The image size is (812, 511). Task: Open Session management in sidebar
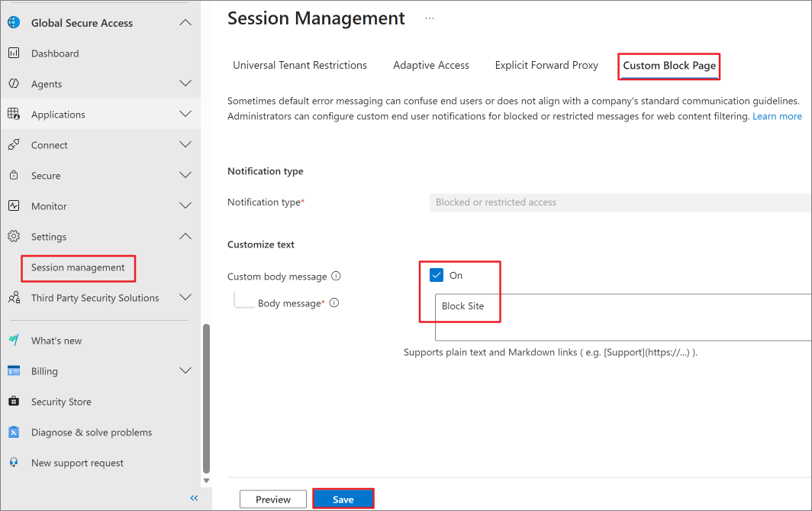pos(78,267)
